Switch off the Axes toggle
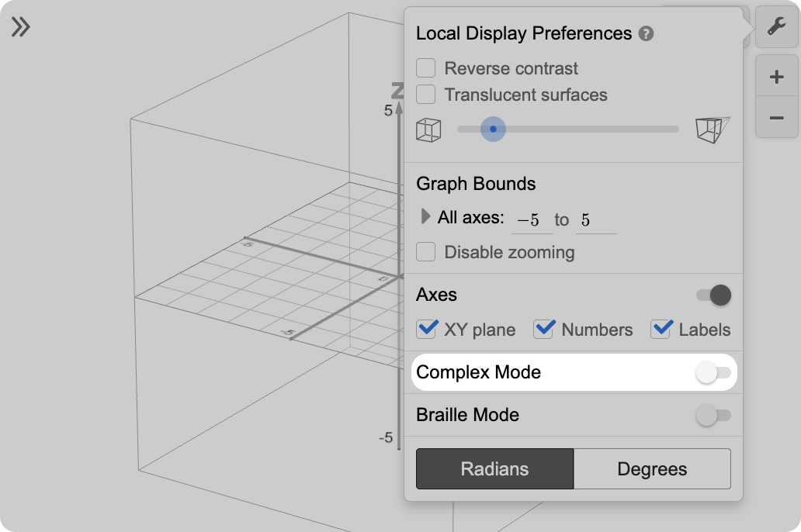801x532 pixels. point(713,295)
